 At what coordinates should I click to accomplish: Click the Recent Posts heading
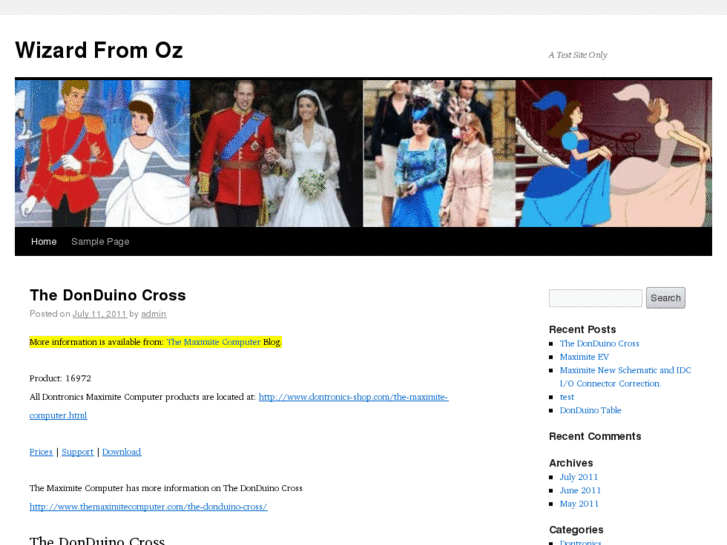click(x=582, y=329)
